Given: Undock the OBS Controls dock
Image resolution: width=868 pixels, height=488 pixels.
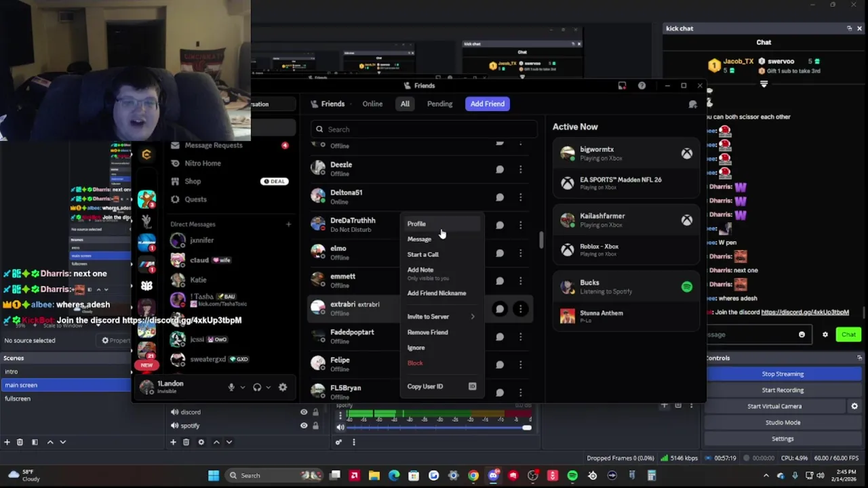Looking at the screenshot, I should 859,358.
